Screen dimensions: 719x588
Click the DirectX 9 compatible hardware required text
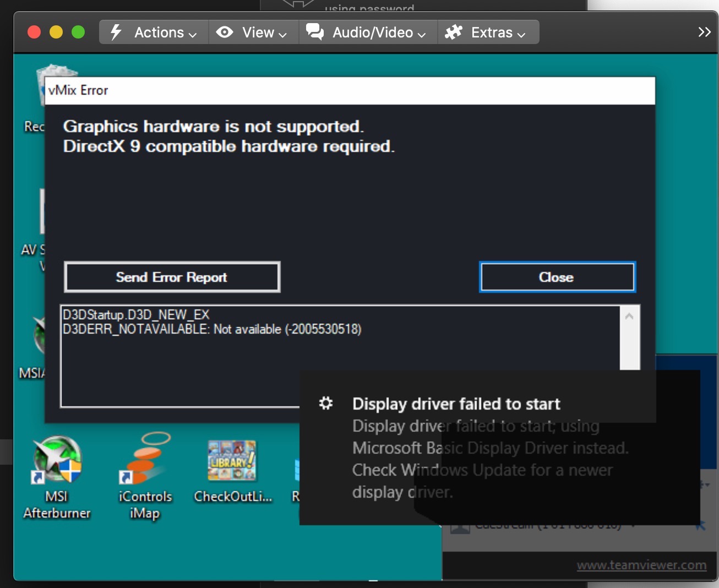(228, 146)
